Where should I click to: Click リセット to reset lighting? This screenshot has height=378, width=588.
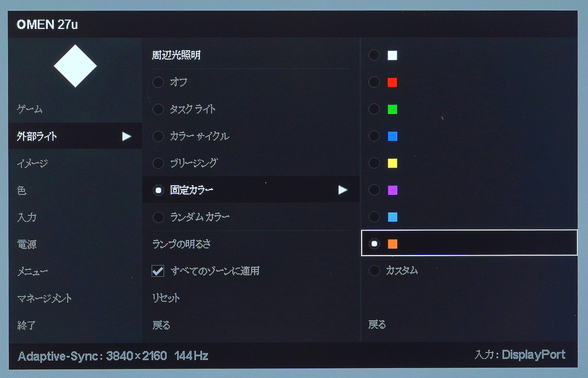pyautogui.click(x=166, y=298)
